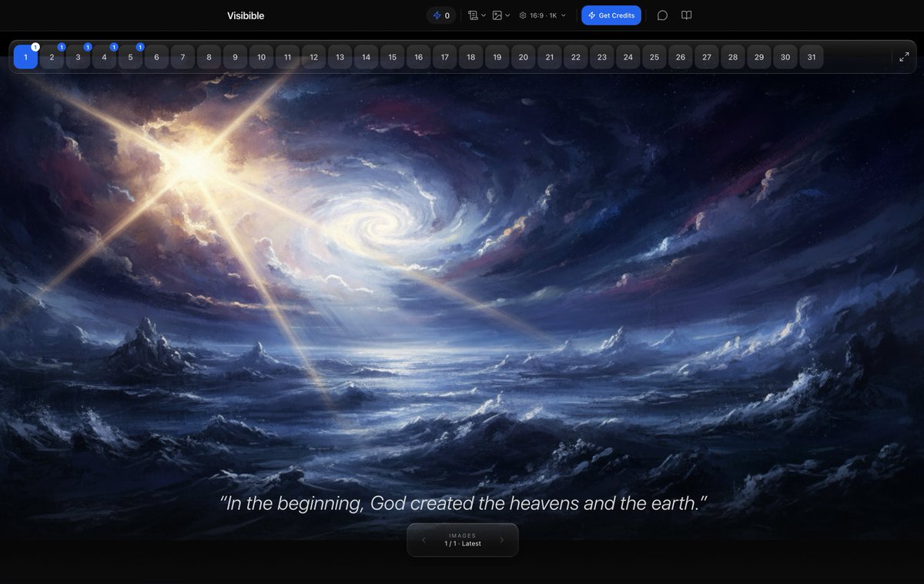
Task: Jump to verse 9
Action: click(235, 57)
